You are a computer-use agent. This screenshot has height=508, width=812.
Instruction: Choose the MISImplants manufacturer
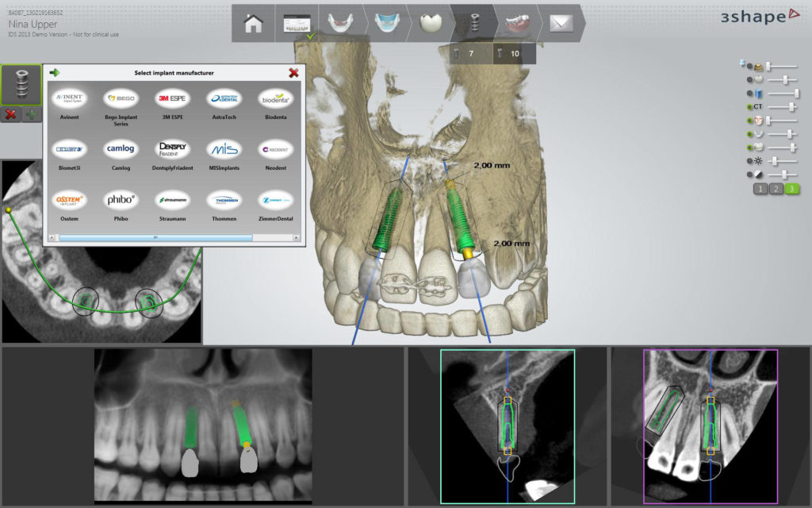224,155
